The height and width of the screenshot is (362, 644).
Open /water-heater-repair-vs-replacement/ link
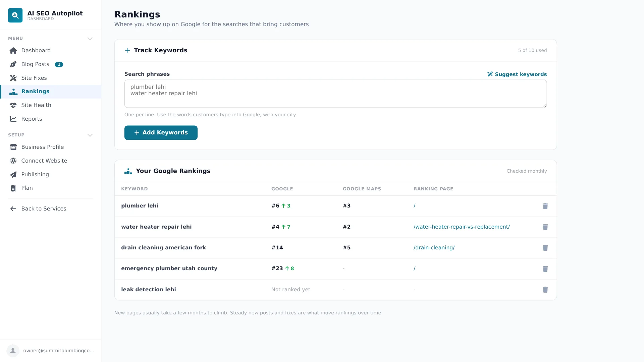click(x=462, y=227)
